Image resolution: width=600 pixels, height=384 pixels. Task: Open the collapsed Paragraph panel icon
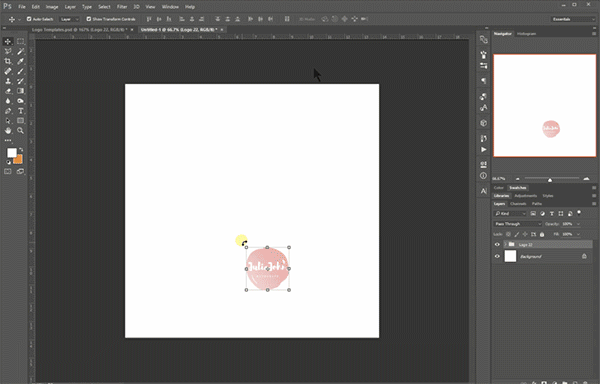[x=484, y=81]
